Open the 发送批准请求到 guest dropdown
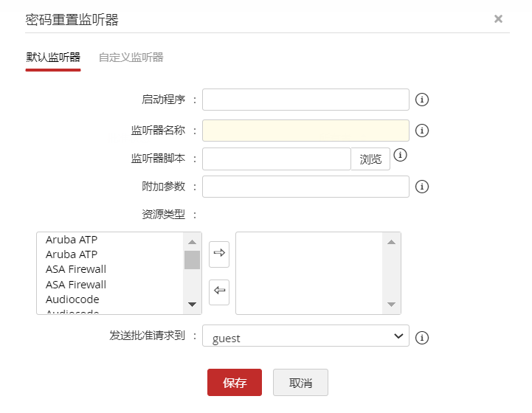Viewport: 532px width, 413px height. 305,337
